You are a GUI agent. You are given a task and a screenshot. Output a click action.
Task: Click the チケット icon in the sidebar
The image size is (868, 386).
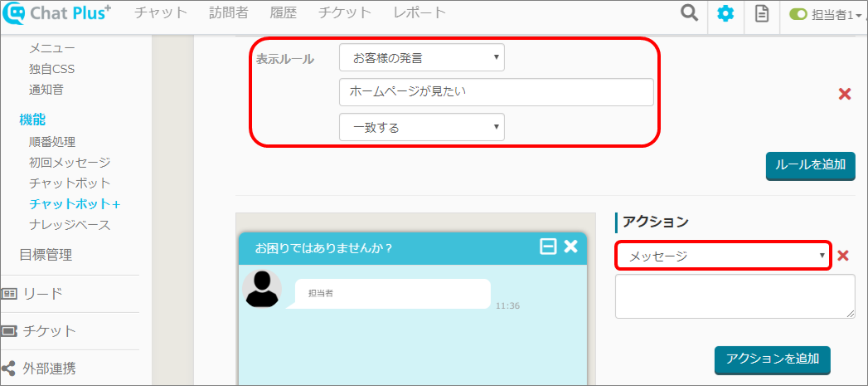9,331
